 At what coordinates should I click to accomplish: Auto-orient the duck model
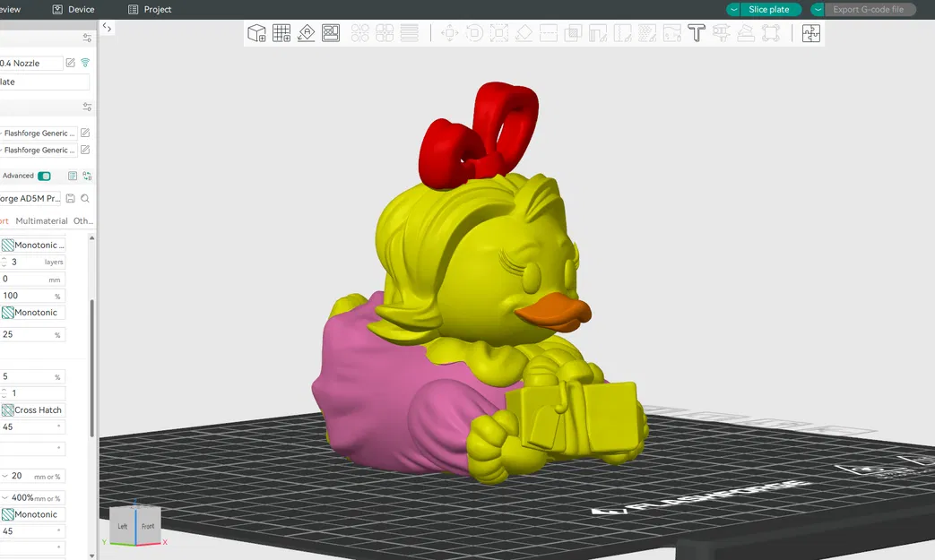[306, 33]
